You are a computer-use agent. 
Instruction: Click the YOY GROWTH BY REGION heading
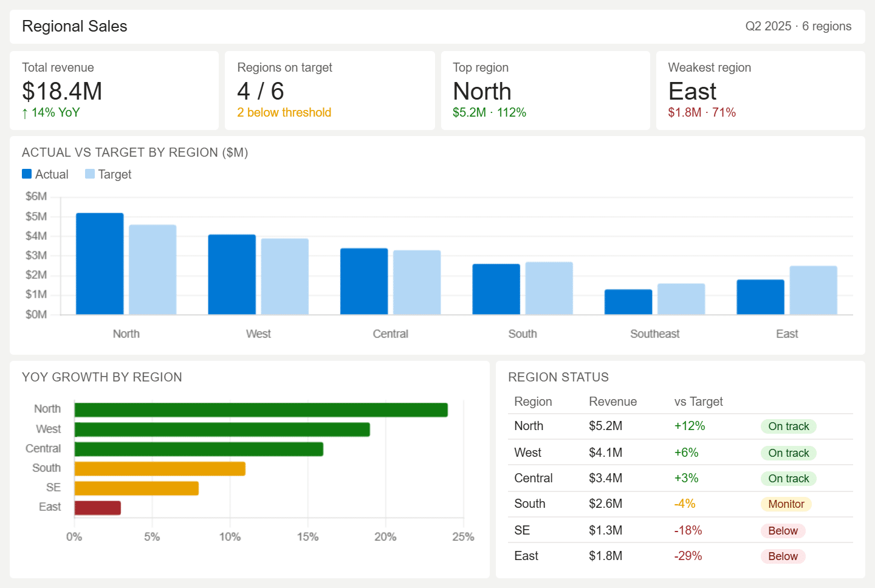pyautogui.click(x=102, y=377)
